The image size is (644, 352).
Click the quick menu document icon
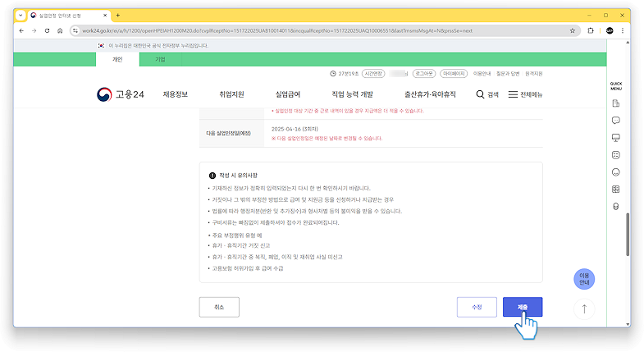[x=615, y=103]
